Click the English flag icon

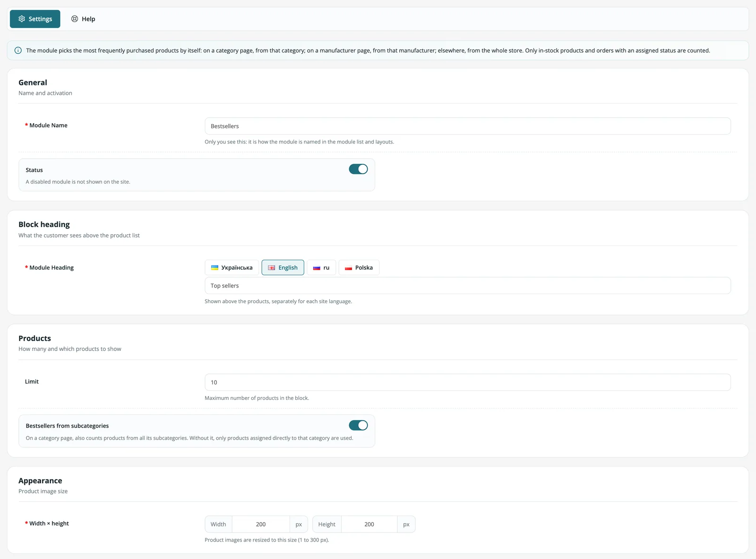[x=272, y=268]
